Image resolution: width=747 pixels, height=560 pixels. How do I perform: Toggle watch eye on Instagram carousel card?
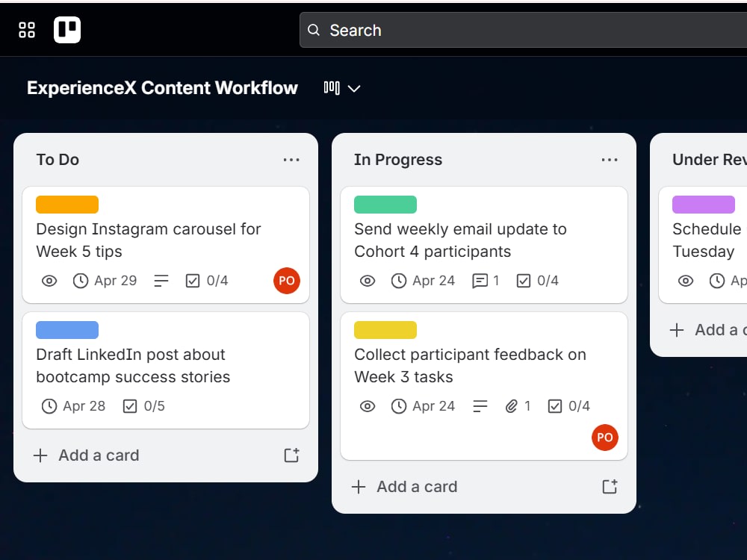pyautogui.click(x=49, y=281)
